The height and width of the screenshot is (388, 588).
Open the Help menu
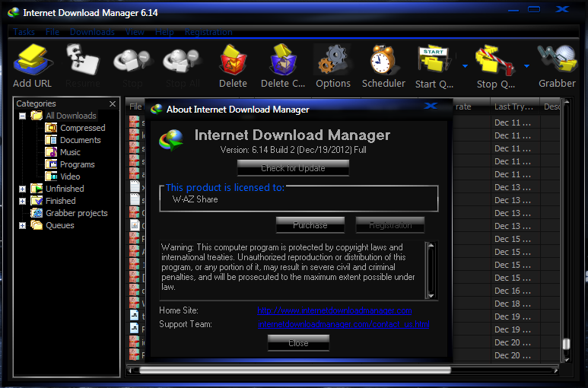click(164, 32)
